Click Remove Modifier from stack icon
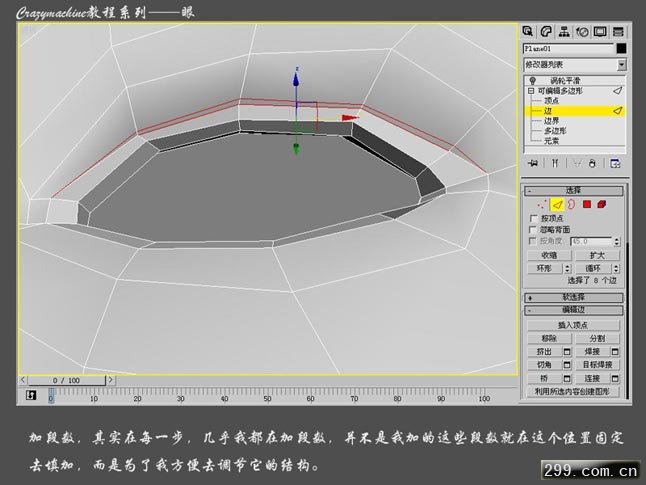The width and height of the screenshot is (646, 485). tap(592, 164)
